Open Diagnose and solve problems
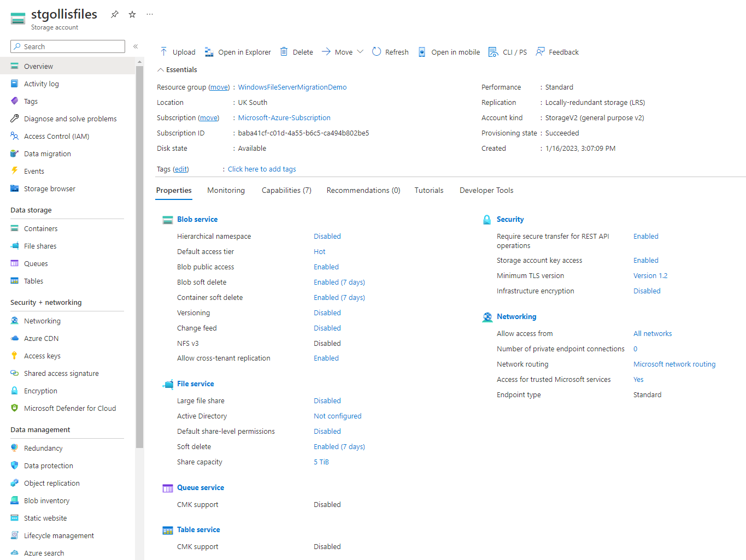 click(71, 119)
